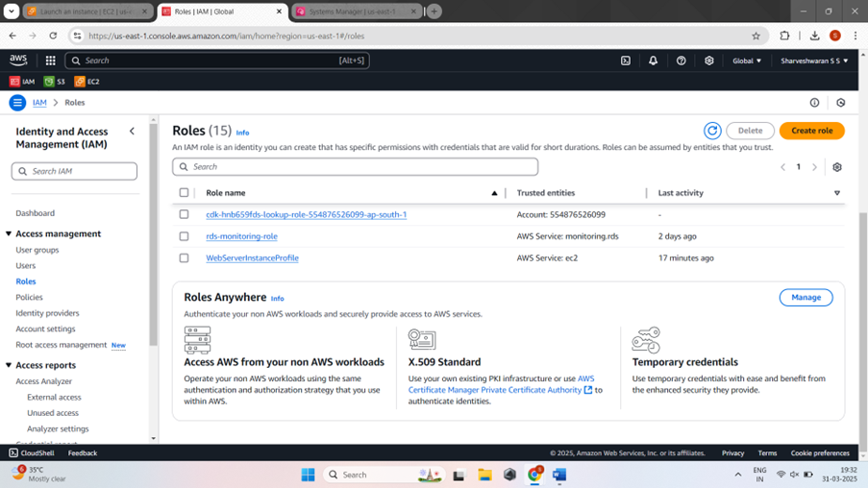868x488 pixels.
Task: Click the Delete button
Action: [x=750, y=131]
